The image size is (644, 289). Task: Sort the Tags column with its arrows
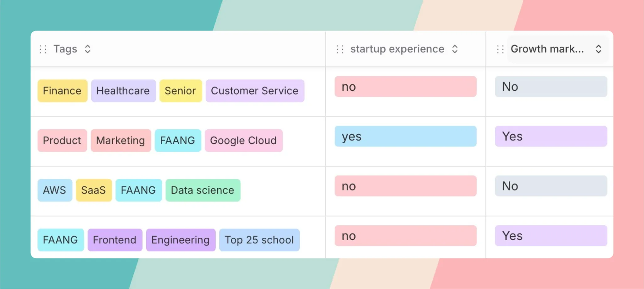[x=88, y=49]
